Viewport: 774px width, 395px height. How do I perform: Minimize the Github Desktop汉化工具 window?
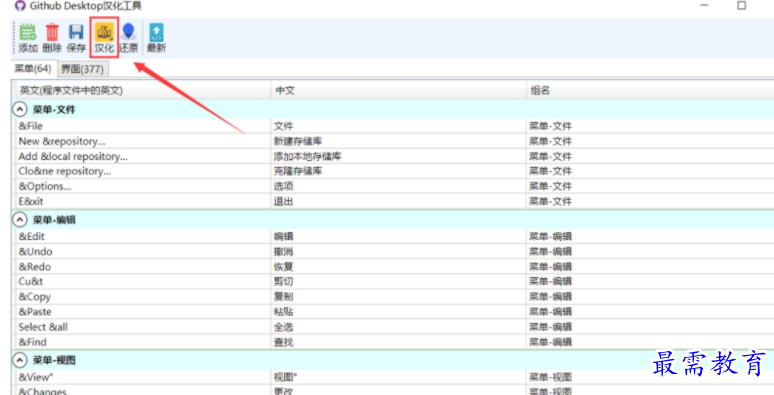704,6
